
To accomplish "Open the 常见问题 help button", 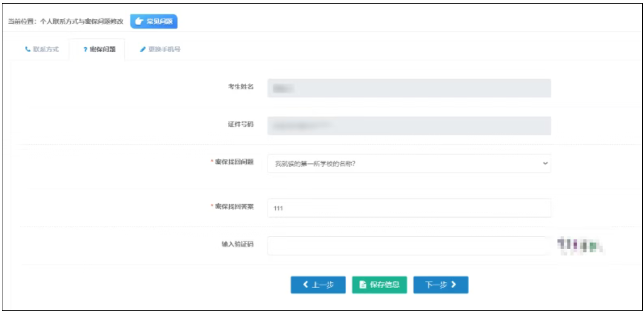I will pyautogui.click(x=153, y=21).
